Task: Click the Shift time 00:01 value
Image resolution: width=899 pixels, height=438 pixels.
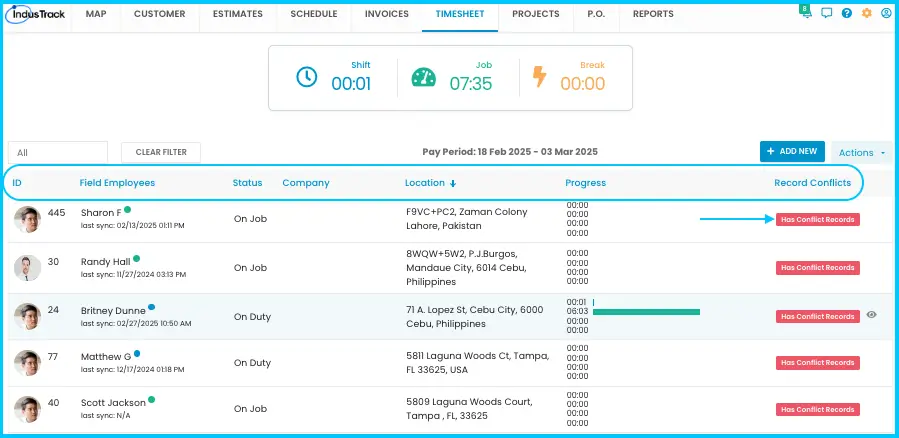Action: pos(351,84)
